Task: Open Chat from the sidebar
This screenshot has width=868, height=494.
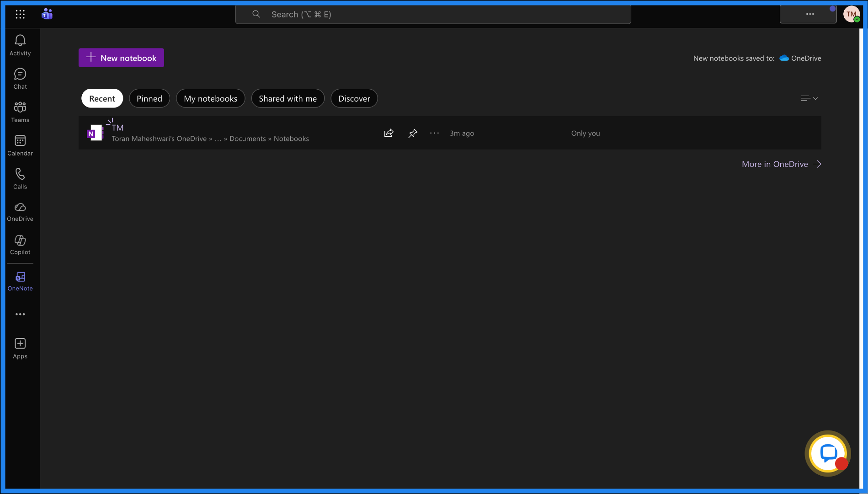Action: click(x=20, y=79)
